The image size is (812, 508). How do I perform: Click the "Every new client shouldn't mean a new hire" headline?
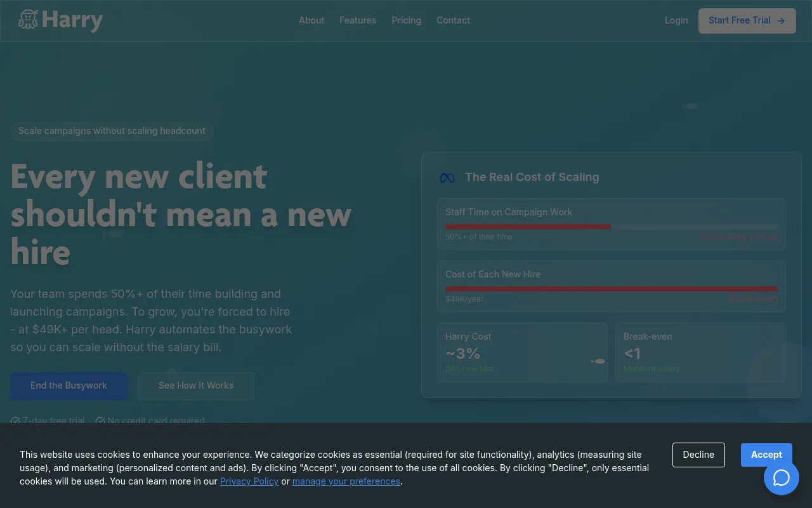181,214
